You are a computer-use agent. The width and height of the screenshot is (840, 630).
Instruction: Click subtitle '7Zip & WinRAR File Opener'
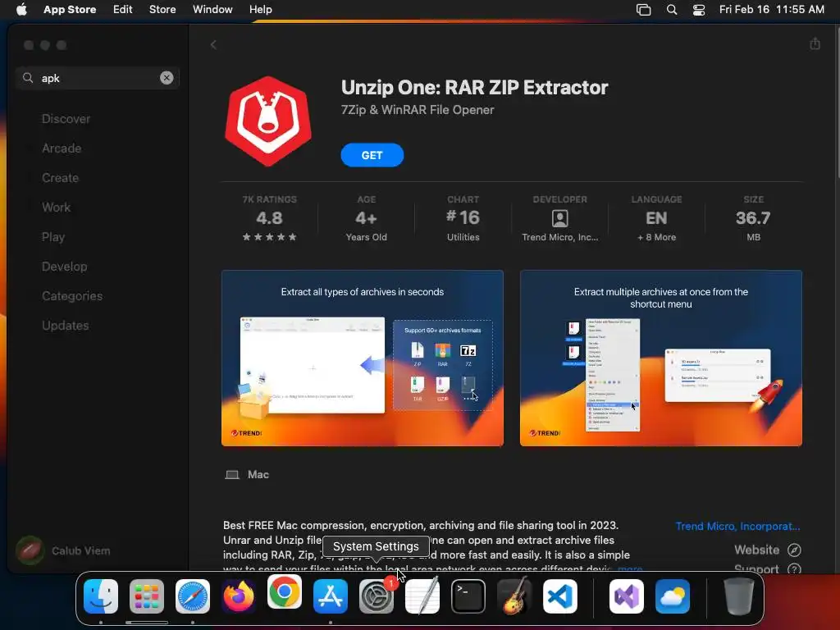[418, 110]
